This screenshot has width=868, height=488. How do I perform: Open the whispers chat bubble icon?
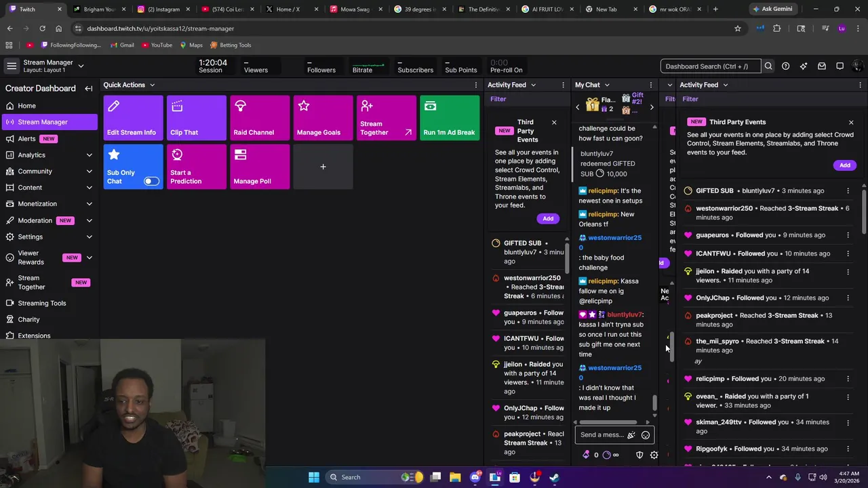pyautogui.click(x=840, y=66)
